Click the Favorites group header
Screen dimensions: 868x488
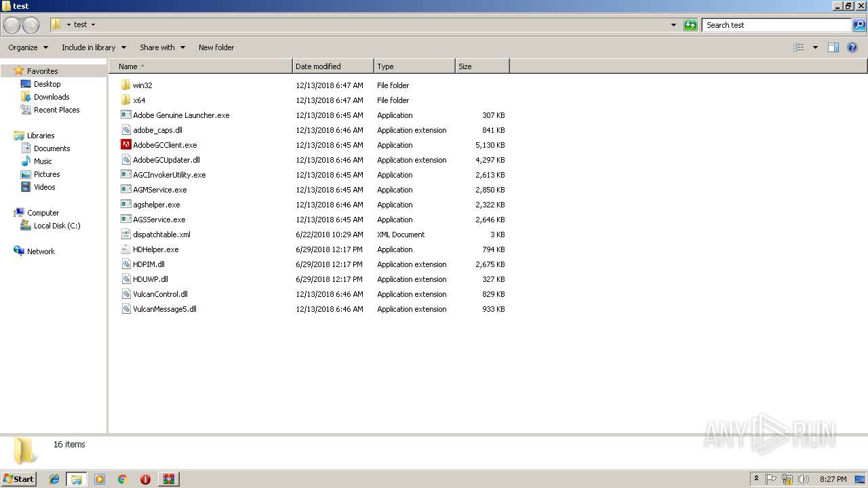click(x=42, y=71)
